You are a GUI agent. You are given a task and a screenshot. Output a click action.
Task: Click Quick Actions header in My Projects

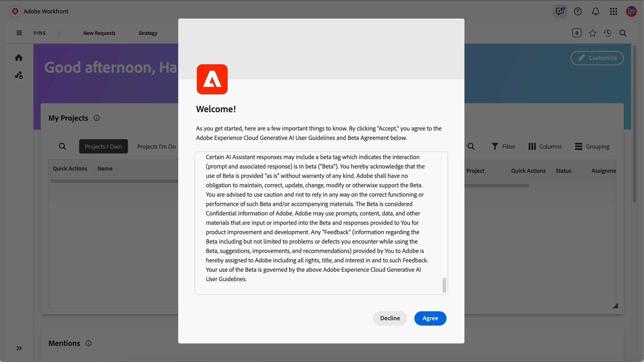[70, 168]
